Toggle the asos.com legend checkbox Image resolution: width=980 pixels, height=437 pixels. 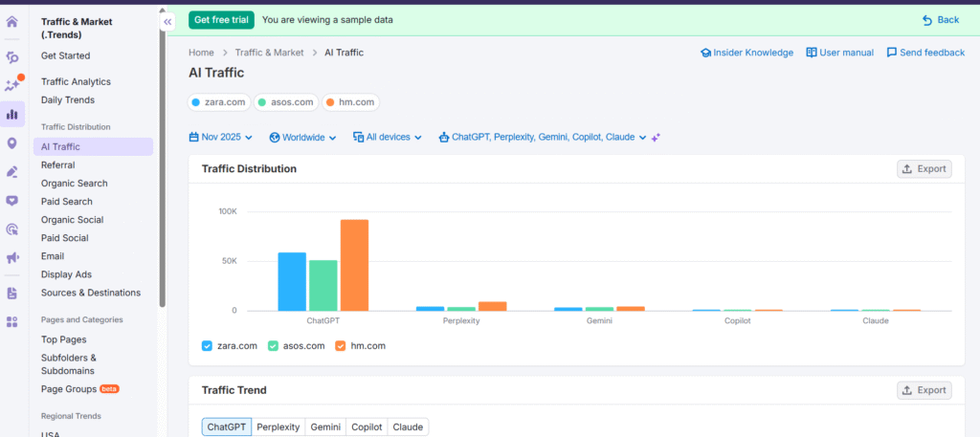tap(273, 345)
